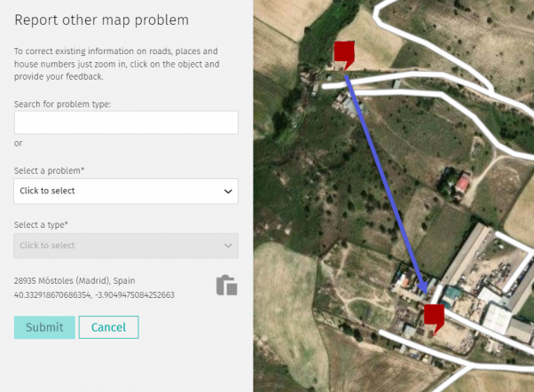Submit the map problem report
This screenshot has width=534, height=392.
coord(44,327)
